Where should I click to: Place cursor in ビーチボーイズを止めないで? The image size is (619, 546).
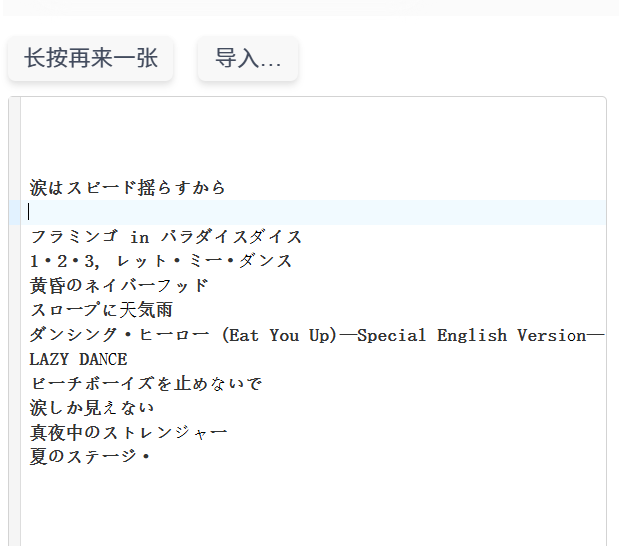(x=146, y=384)
